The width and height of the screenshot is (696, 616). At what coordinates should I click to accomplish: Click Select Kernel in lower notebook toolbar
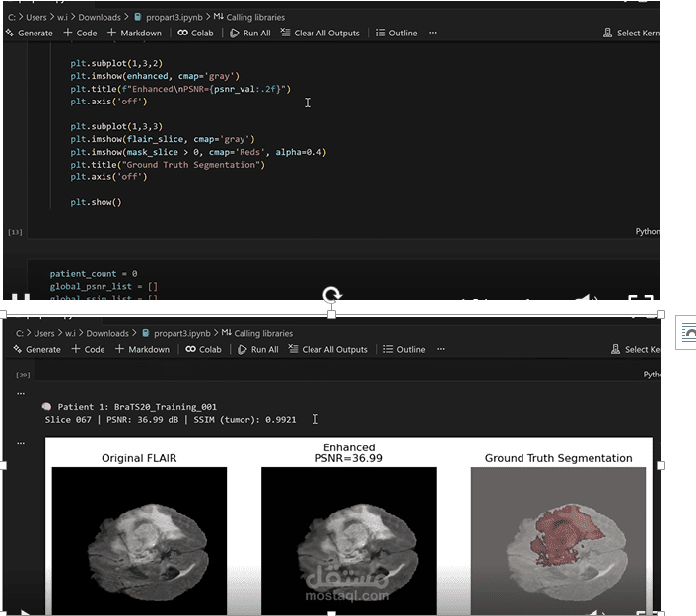pos(636,349)
